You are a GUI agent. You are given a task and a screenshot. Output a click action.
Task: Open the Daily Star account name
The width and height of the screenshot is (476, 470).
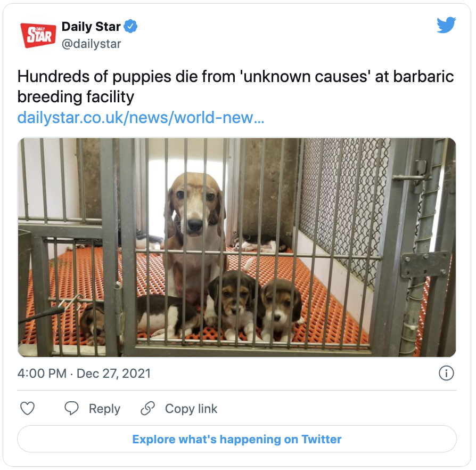point(91,27)
